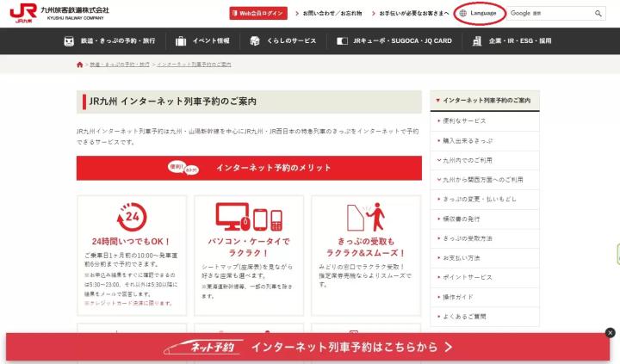The height and width of the screenshot is (364, 620).
Task: Click the breadcrumb home icon
Action: click(80, 65)
